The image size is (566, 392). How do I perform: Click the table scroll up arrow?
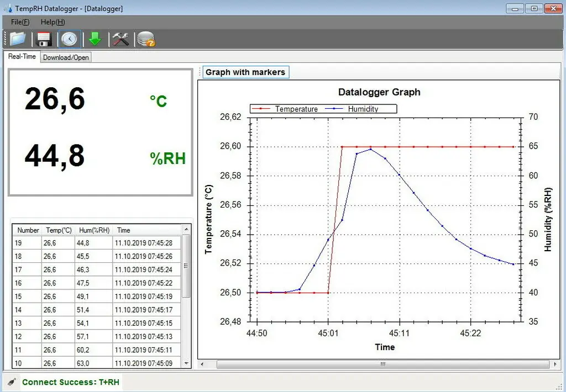pyautogui.click(x=186, y=229)
